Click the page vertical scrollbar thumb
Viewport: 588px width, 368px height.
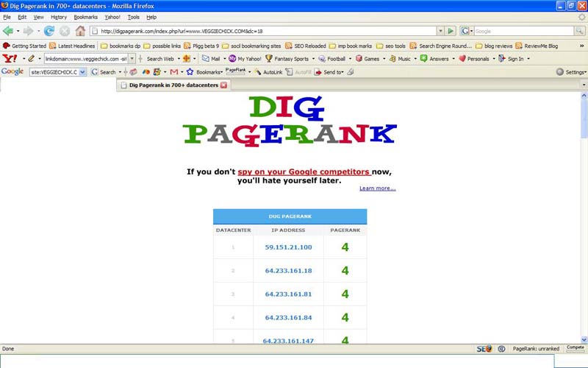point(584,119)
